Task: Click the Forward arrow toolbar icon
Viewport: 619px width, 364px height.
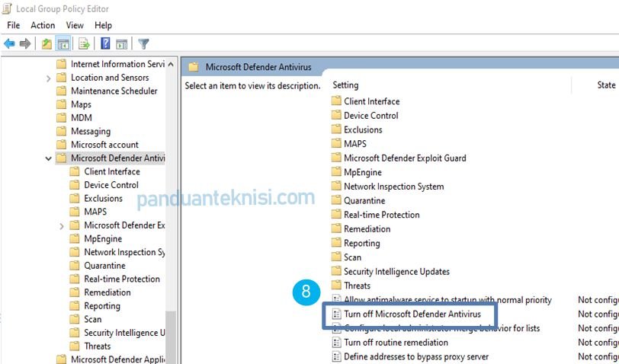Action: click(x=25, y=43)
